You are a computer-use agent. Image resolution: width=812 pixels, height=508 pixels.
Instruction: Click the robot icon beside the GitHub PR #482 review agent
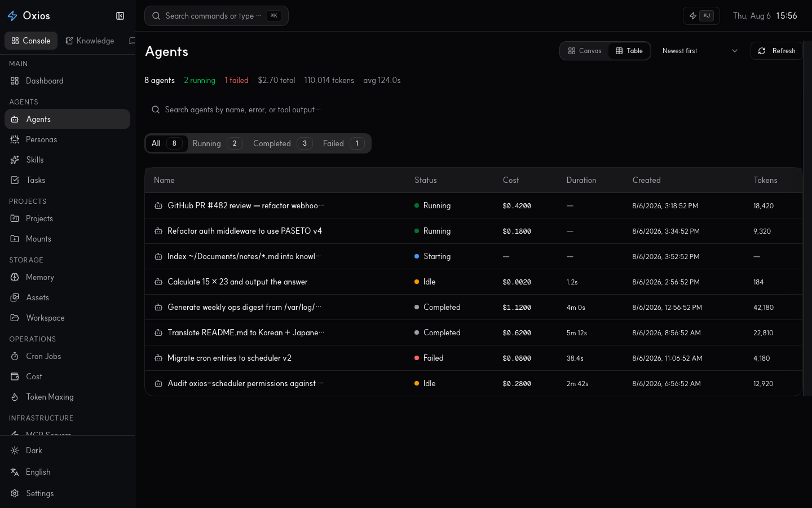[158, 205]
